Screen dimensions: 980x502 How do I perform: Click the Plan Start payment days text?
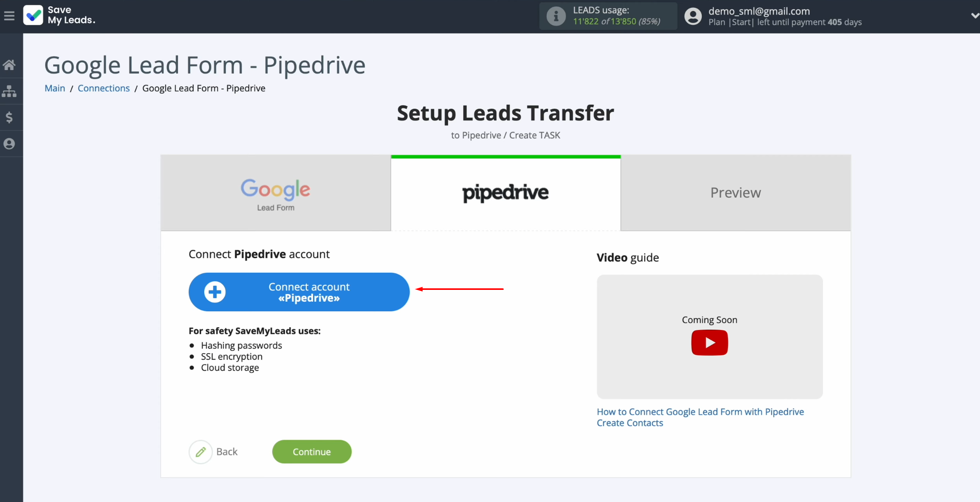pyautogui.click(x=785, y=22)
